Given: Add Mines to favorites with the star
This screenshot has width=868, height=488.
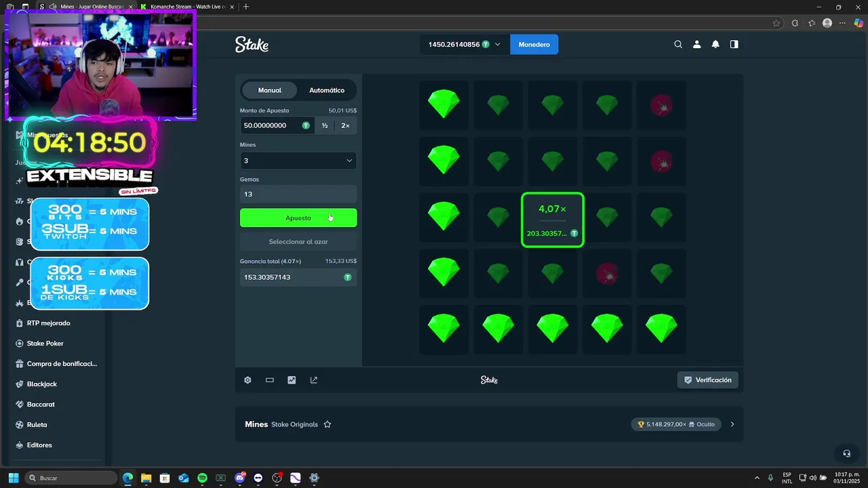Looking at the screenshot, I should click(328, 424).
